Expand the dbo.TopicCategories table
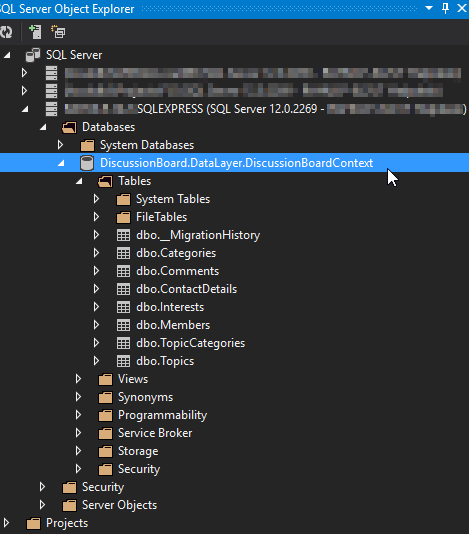 (96, 343)
